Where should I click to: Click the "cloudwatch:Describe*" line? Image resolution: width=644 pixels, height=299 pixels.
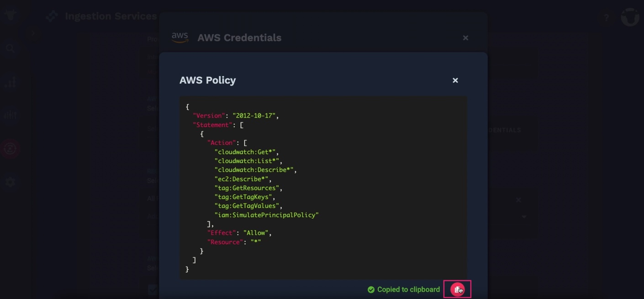pos(256,170)
